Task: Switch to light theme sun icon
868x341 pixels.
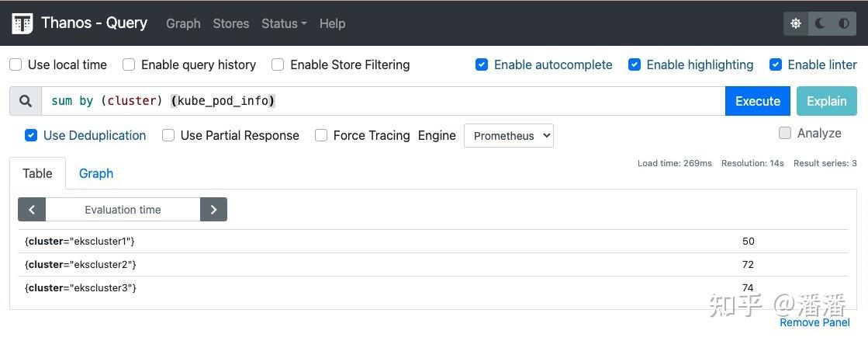Action: pyautogui.click(x=796, y=23)
